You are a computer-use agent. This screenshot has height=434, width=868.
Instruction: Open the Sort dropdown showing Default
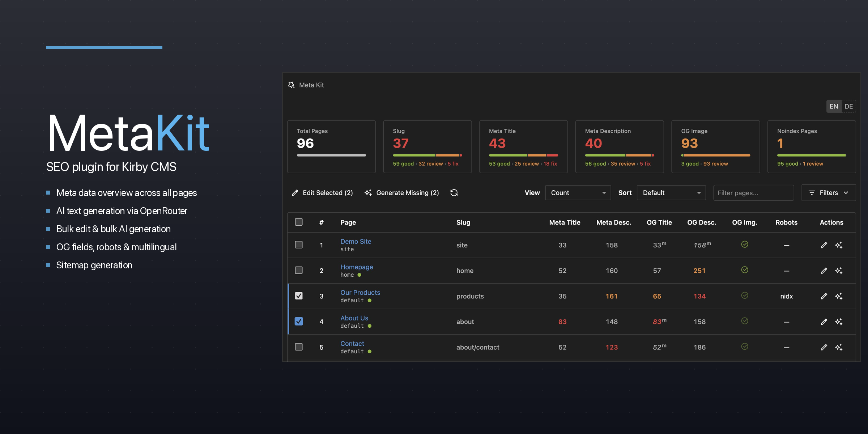671,193
